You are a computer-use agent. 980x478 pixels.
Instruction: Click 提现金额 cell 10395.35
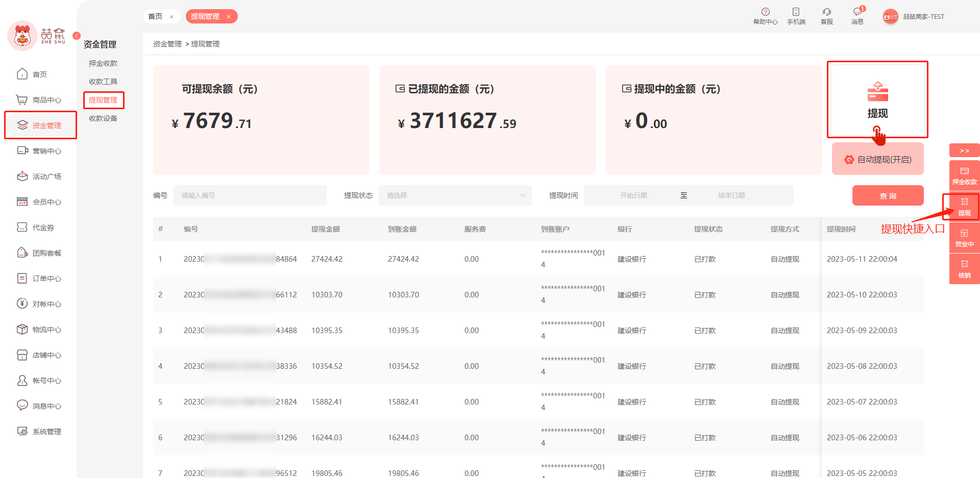tap(327, 331)
